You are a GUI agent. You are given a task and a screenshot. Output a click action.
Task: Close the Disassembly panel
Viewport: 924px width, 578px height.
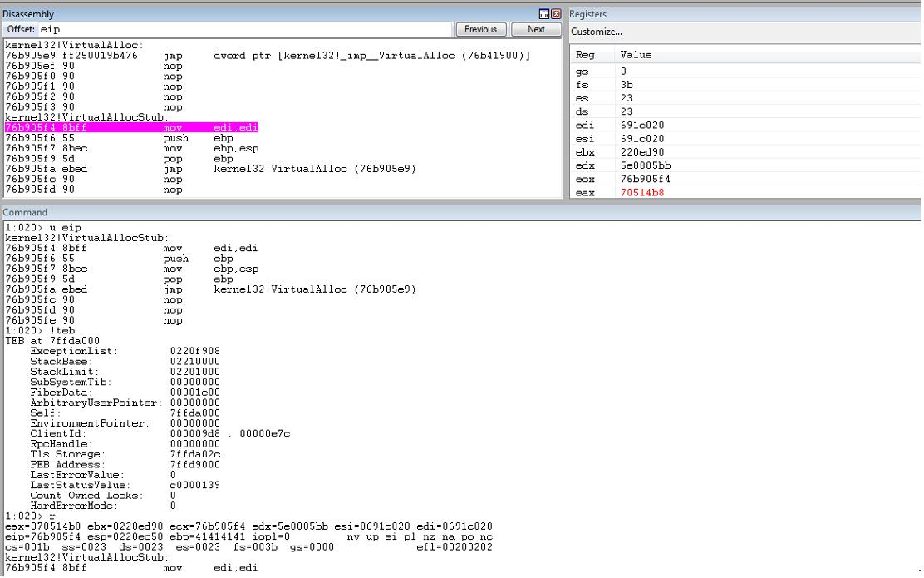pyautogui.click(x=556, y=13)
